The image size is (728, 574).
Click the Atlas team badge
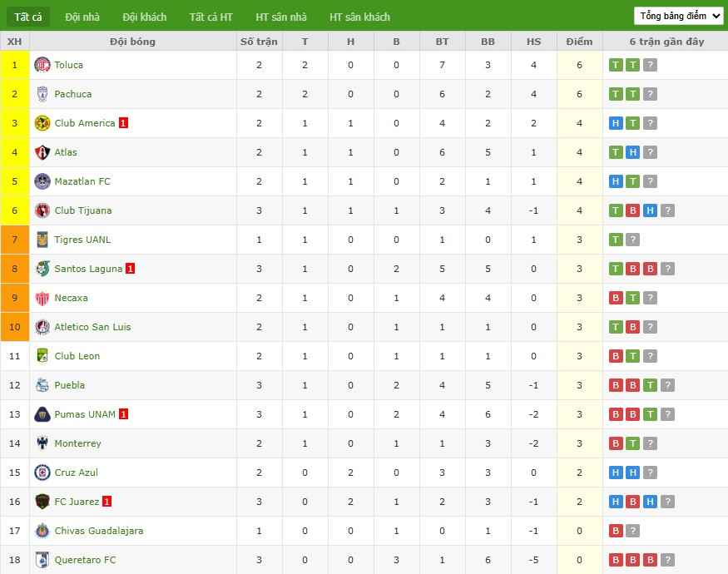(x=42, y=152)
